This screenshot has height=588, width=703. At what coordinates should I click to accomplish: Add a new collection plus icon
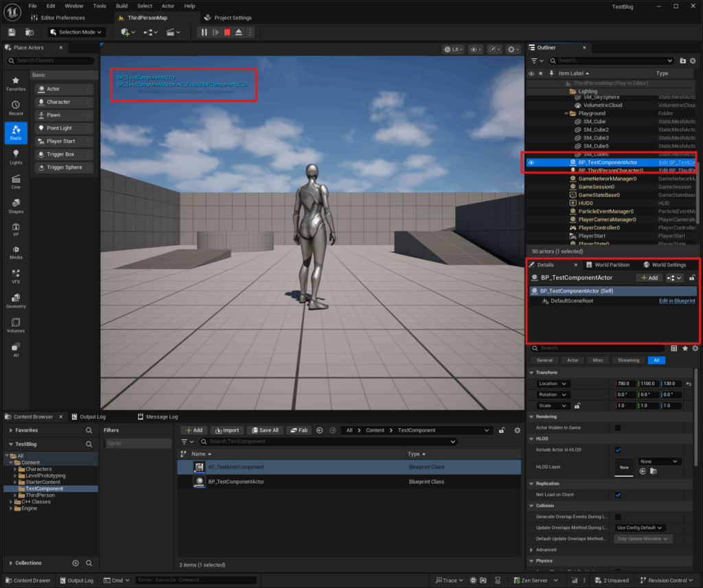76,563
